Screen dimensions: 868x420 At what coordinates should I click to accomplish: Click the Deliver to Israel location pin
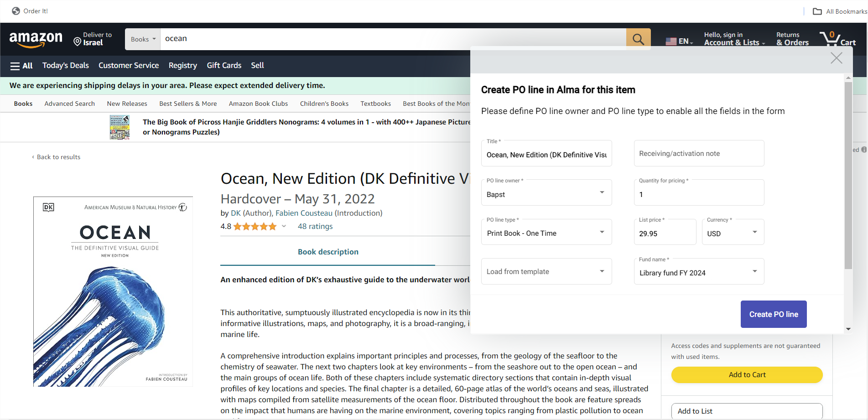(78, 42)
